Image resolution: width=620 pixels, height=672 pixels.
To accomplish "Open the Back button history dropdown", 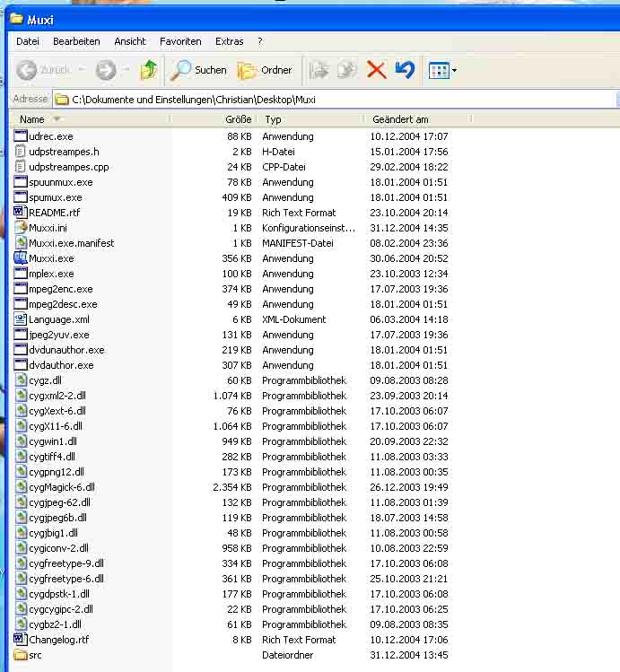I will coord(82,69).
